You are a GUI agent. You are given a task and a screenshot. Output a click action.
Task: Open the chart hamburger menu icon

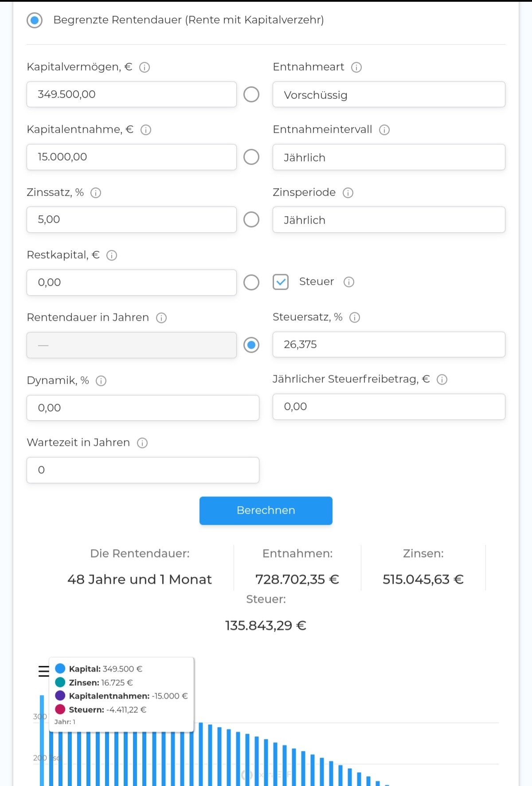pos(43,671)
